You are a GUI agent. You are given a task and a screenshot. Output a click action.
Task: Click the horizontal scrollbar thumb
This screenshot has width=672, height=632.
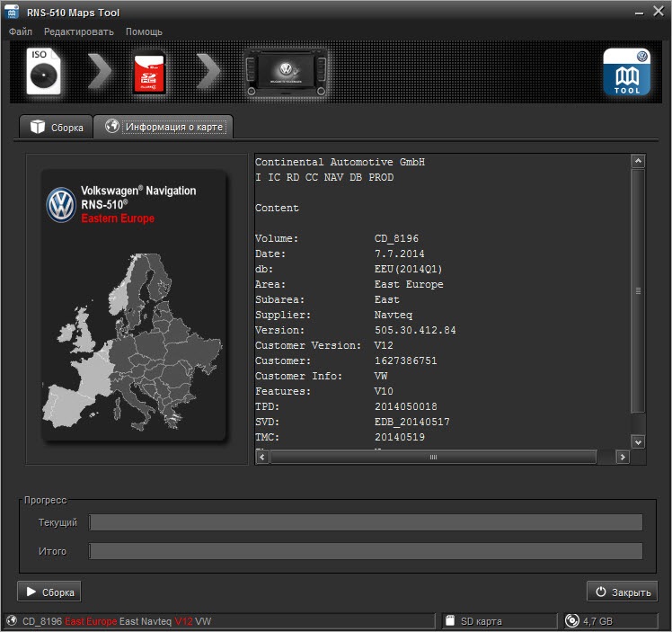tap(433, 458)
